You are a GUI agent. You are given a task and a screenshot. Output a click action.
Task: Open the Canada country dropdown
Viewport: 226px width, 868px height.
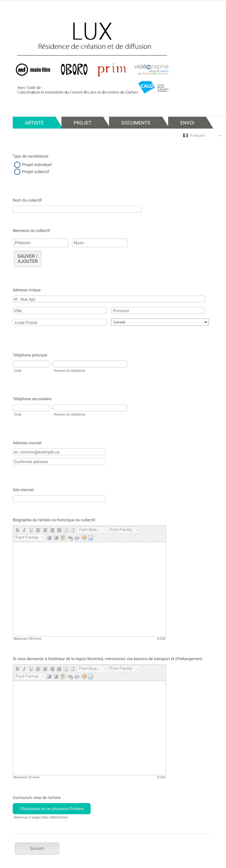tap(160, 322)
